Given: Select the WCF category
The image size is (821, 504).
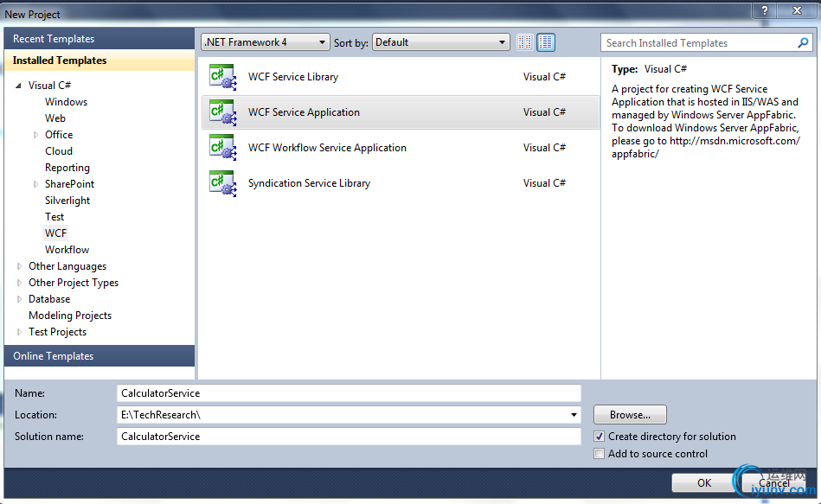Looking at the screenshot, I should point(55,233).
